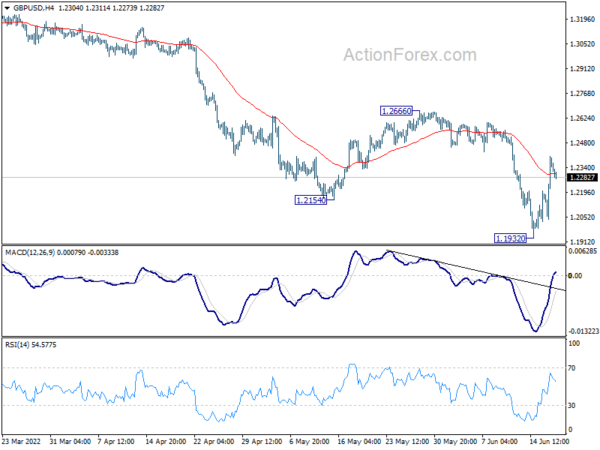600x450 pixels.
Task: Click the RSI(14) 54.5775 indicator label
Action: [x=31, y=345]
